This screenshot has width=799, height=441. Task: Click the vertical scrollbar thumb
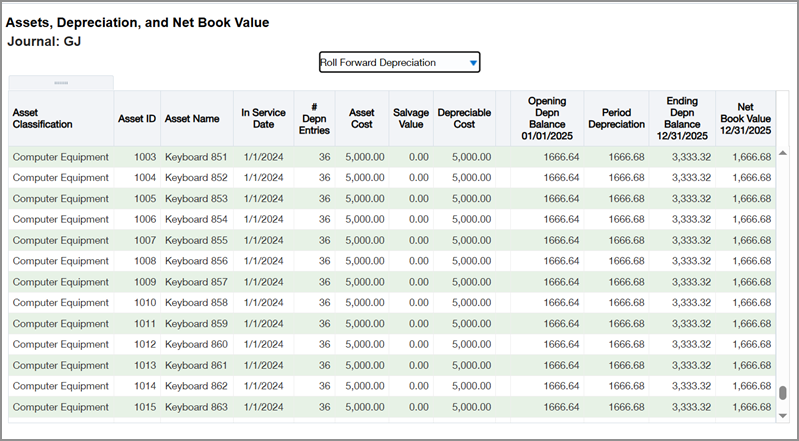[783, 393]
